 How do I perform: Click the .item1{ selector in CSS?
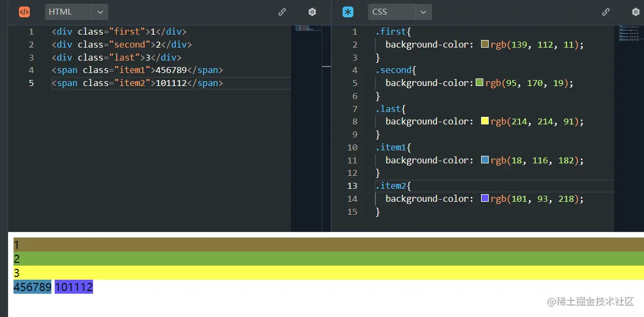(x=393, y=147)
